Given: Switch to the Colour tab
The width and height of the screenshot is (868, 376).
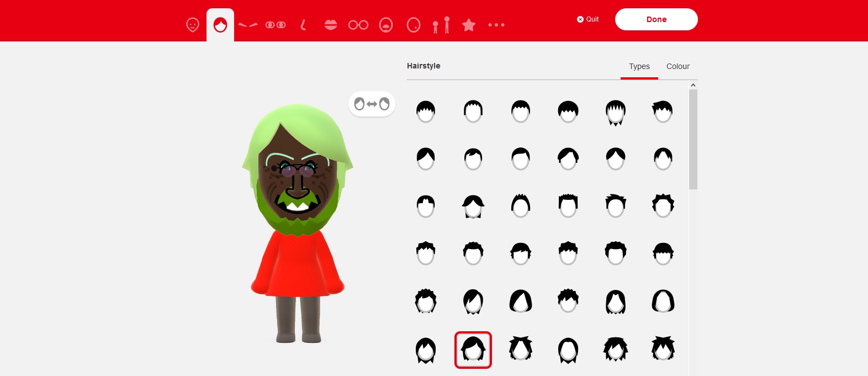Looking at the screenshot, I should pyautogui.click(x=678, y=66).
